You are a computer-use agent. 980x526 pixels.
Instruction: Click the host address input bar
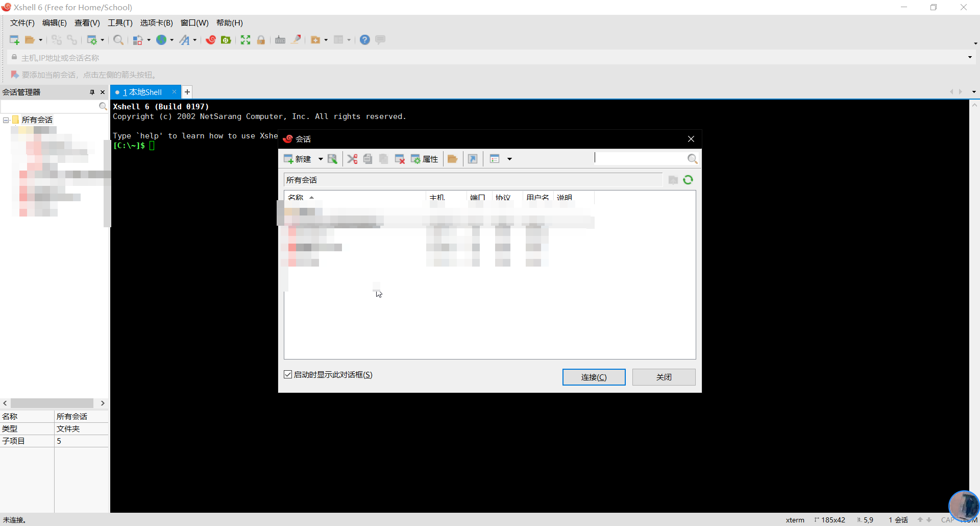pos(490,58)
